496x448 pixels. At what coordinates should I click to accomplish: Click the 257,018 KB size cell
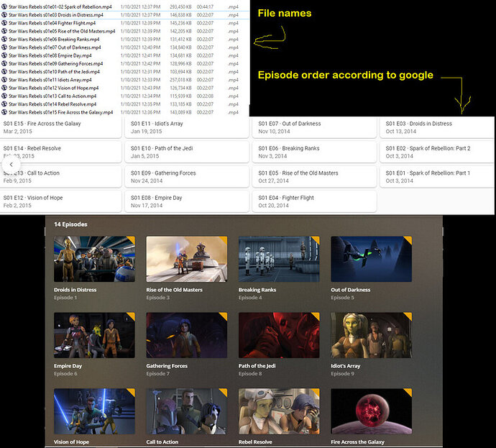(180, 80)
